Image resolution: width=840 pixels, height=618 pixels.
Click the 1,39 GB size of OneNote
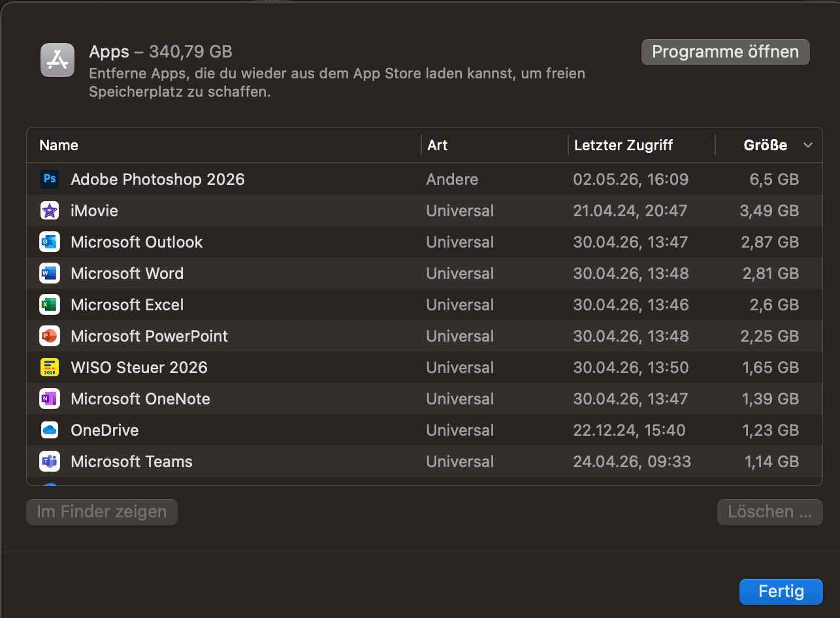[x=771, y=398]
